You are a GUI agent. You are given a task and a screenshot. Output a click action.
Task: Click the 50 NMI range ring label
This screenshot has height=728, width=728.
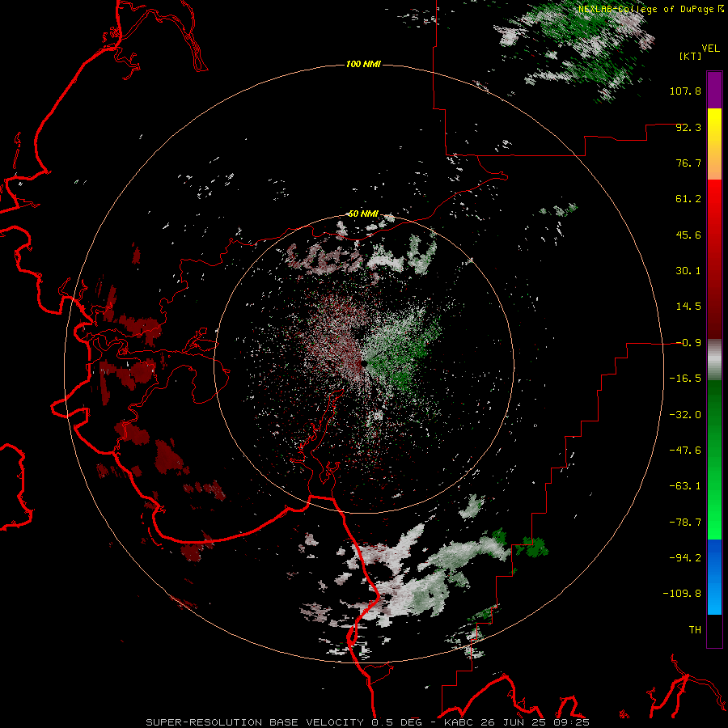pos(363,214)
